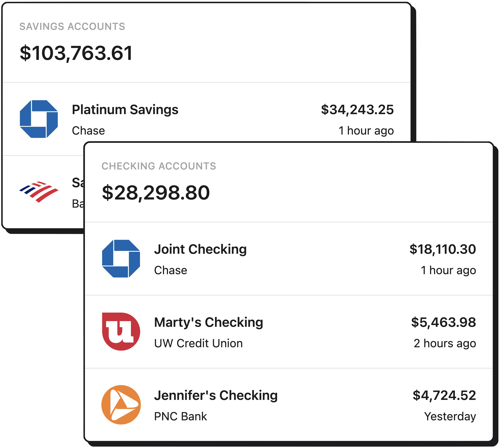This screenshot has height=448, width=500.
Task: Click the $103,763.61 savings total
Action: click(76, 53)
